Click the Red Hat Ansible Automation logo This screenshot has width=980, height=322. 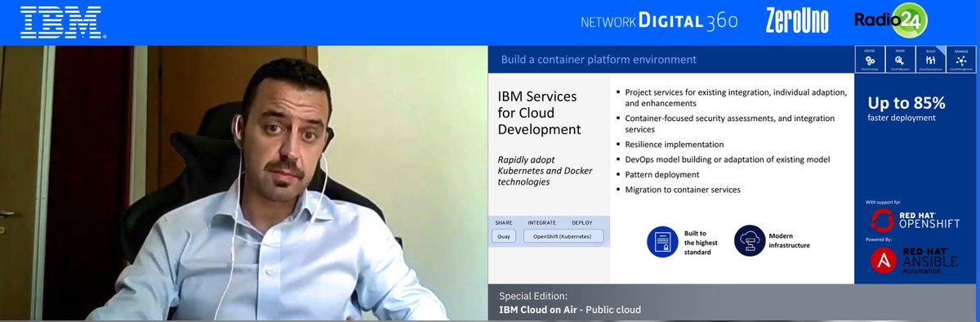(x=915, y=261)
